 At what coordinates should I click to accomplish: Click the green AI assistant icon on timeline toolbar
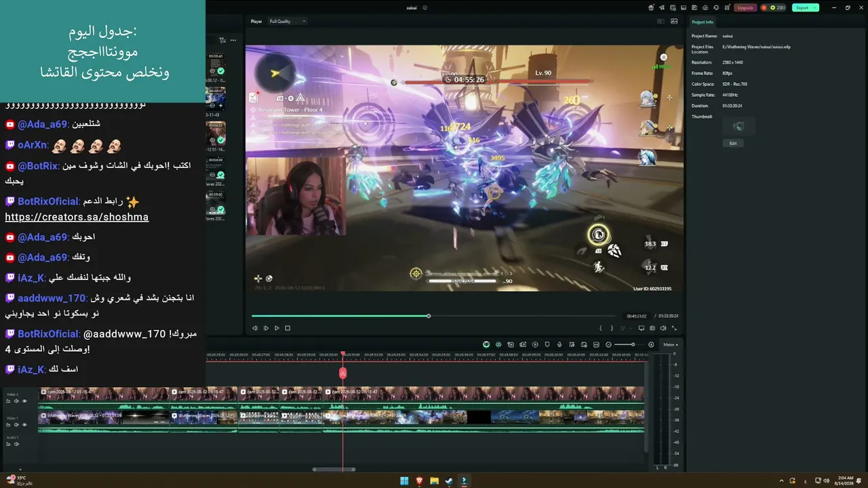486,344
